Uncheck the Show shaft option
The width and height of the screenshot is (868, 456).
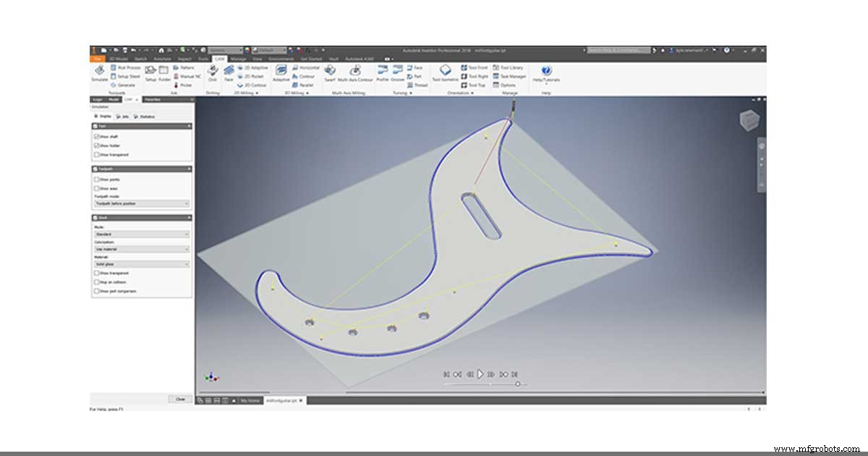pos(97,136)
